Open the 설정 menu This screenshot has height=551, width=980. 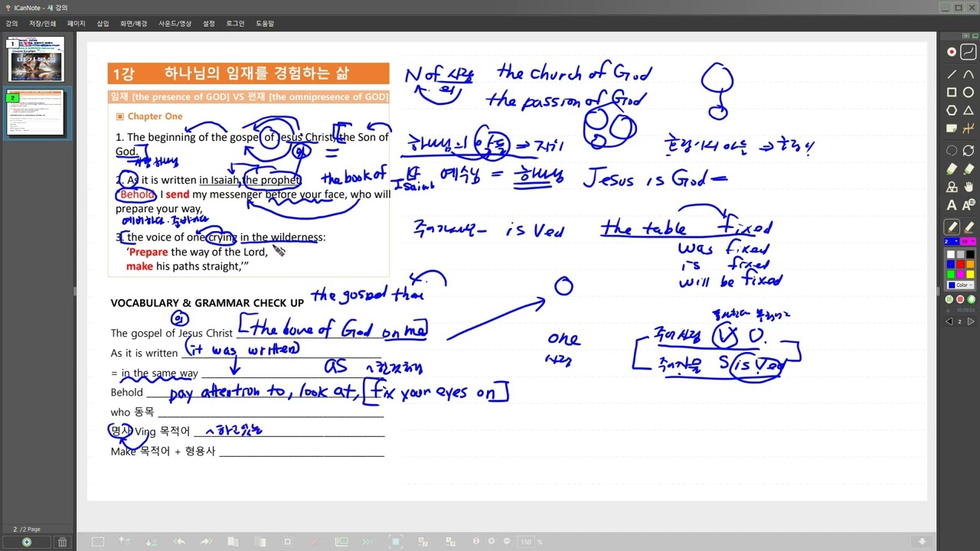[209, 24]
